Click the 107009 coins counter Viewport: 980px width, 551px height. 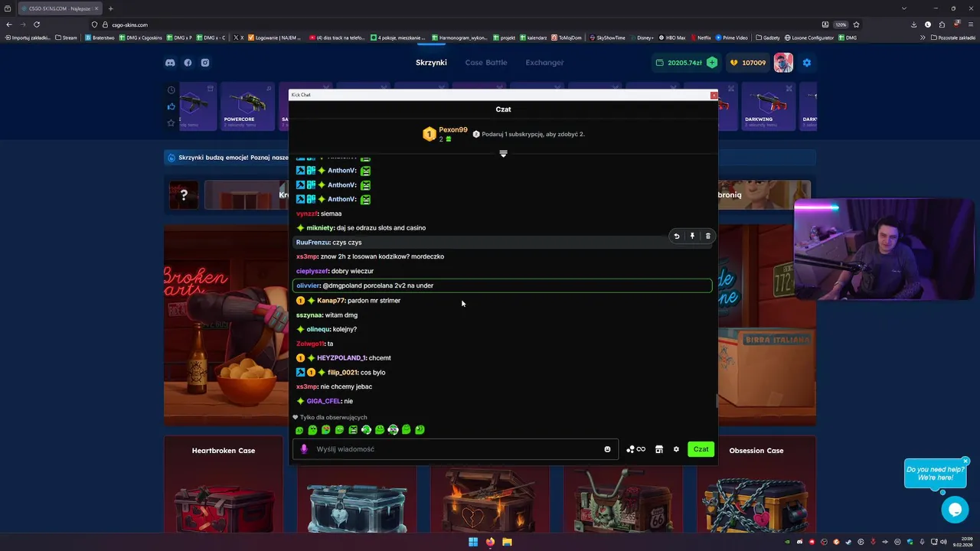pos(747,63)
